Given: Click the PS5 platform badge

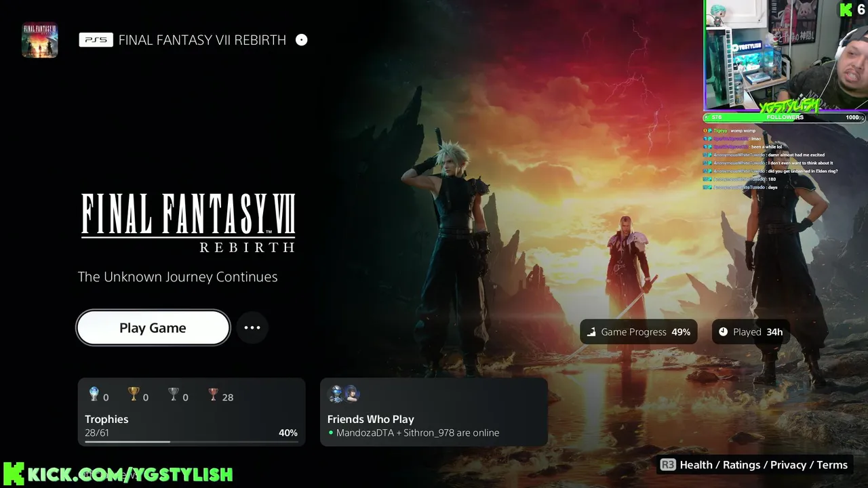Looking at the screenshot, I should (x=96, y=40).
